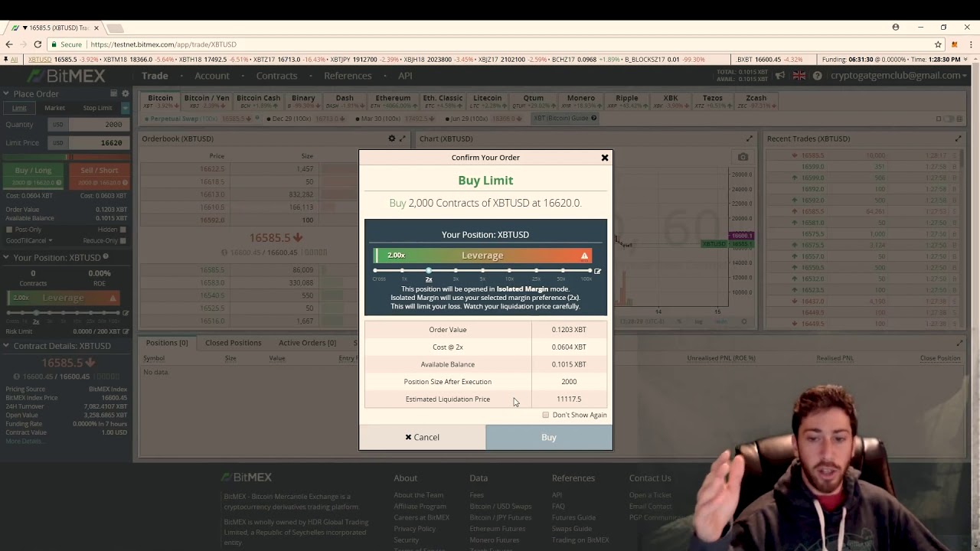The image size is (980, 551).
Task: Click the Buy button in confirm dialog
Action: pos(549,437)
